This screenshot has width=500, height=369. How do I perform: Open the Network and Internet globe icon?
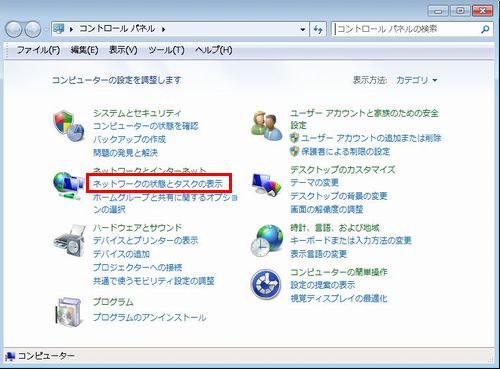tap(68, 185)
